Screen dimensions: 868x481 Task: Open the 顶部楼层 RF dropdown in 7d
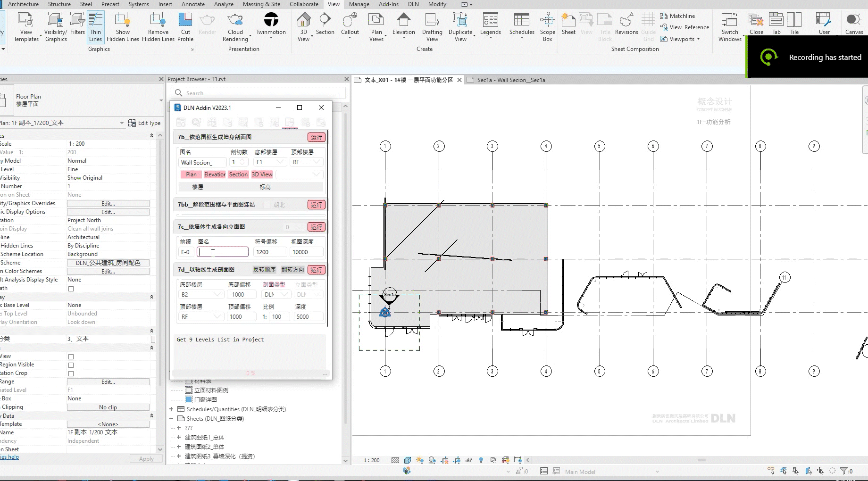[x=200, y=317]
